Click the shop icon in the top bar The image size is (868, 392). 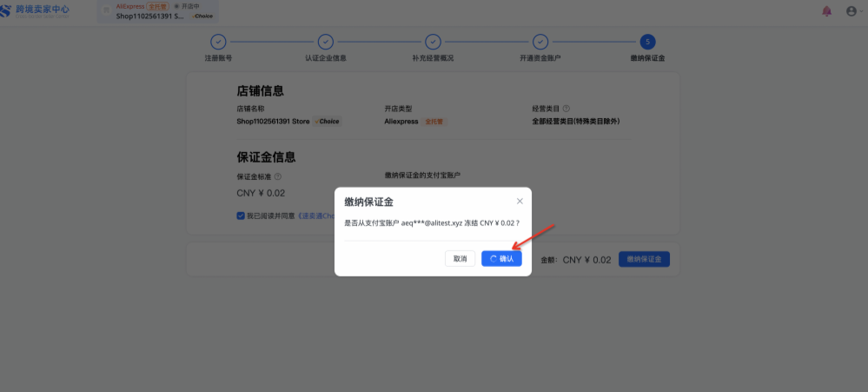tap(106, 11)
